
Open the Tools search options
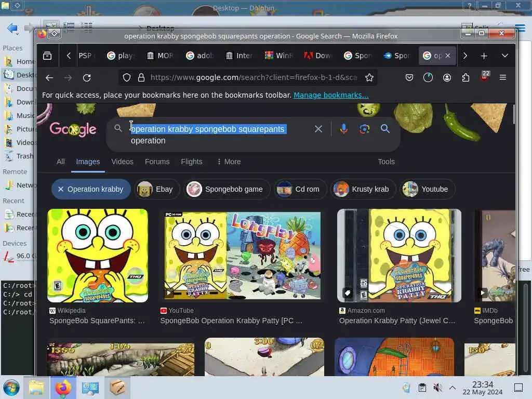(x=386, y=162)
